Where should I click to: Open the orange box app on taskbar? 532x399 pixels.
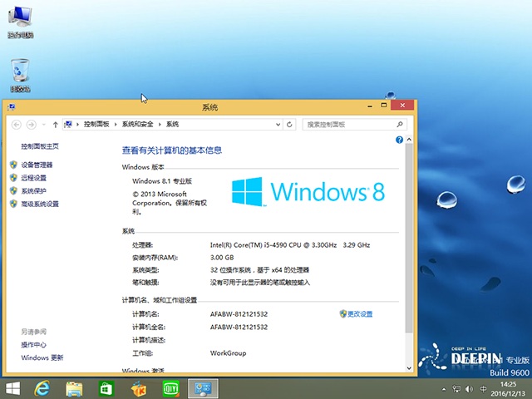(x=139, y=389)
